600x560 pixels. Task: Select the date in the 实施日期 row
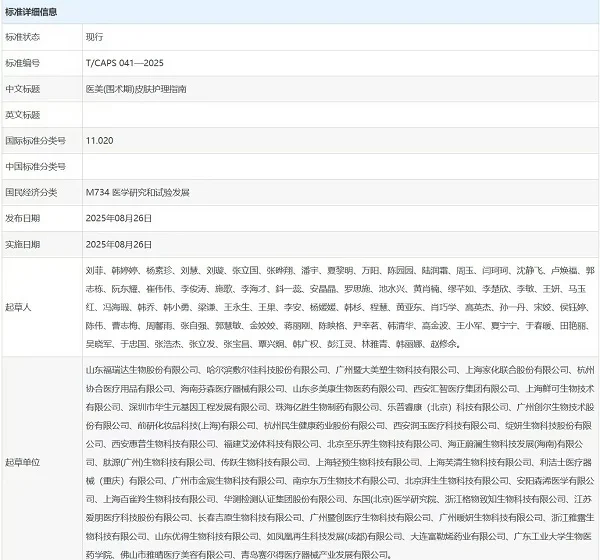[x=117, y=244]
